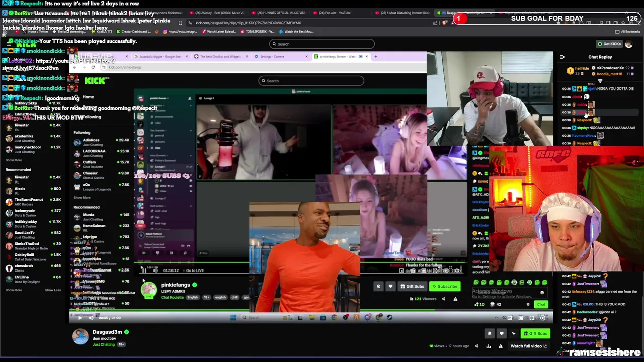Image resolution: width=644 pixels, height=362 pixels.
Task: Open the Chat Roulette category link
Action: tap(172, 297)
